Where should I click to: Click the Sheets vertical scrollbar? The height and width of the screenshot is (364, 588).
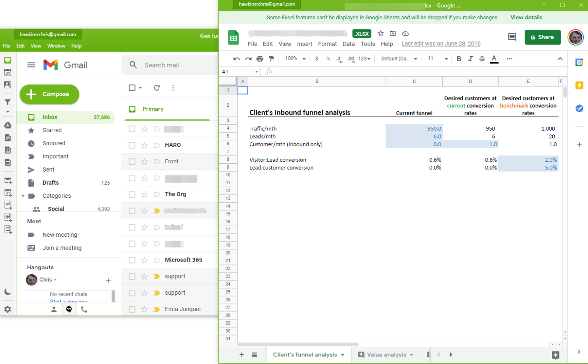[x=565, y=92]
